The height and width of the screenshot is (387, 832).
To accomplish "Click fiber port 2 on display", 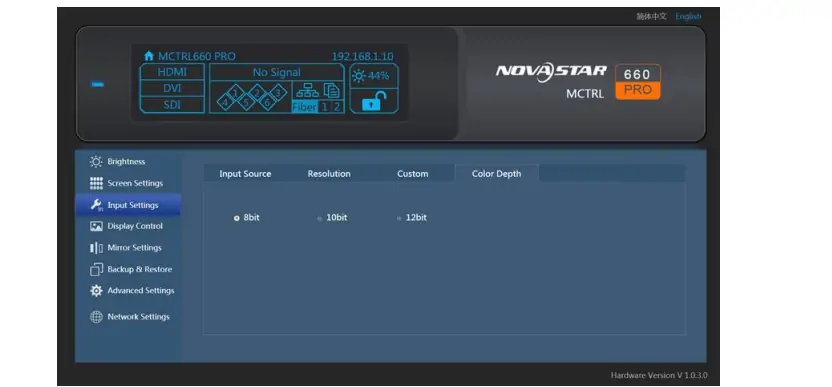I will (x=336, y=107).
